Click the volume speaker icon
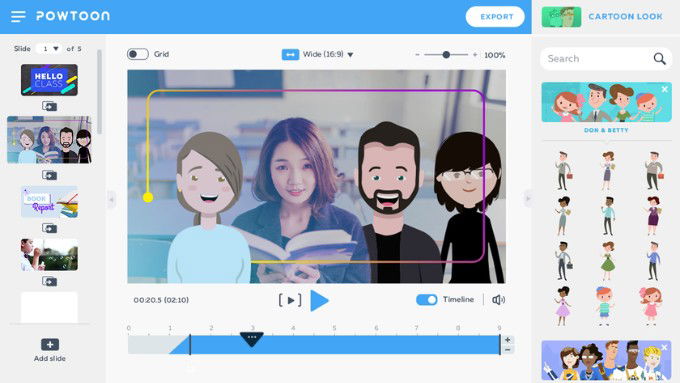680x383 pixels. coord(498,300)
